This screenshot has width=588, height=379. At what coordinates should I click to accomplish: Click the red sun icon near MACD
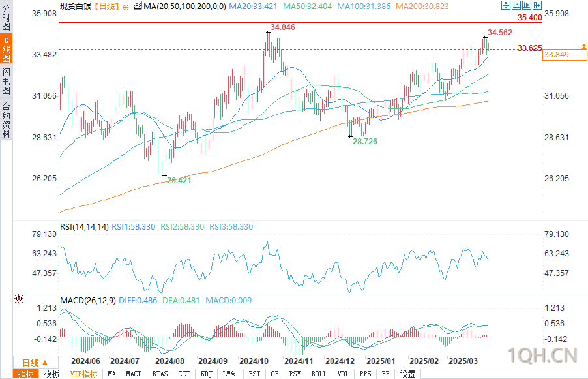tap(19, 299)
